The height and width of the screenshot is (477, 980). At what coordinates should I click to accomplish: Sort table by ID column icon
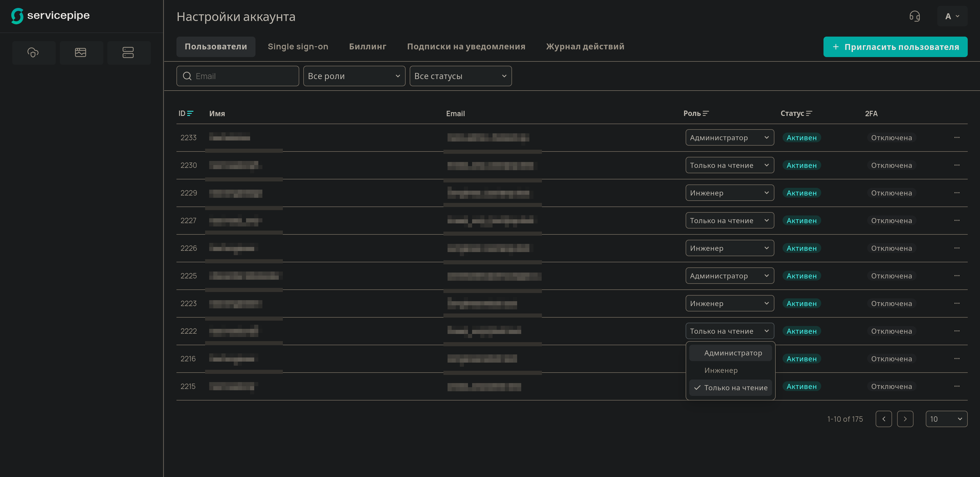click(x=190, y=113)
